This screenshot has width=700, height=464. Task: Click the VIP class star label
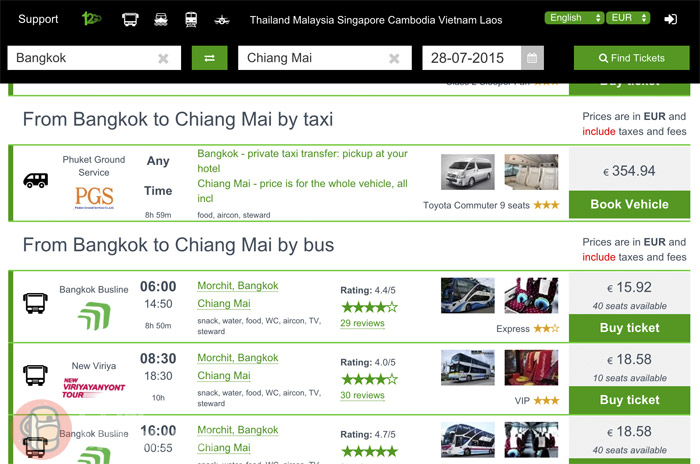coord(537,401)
